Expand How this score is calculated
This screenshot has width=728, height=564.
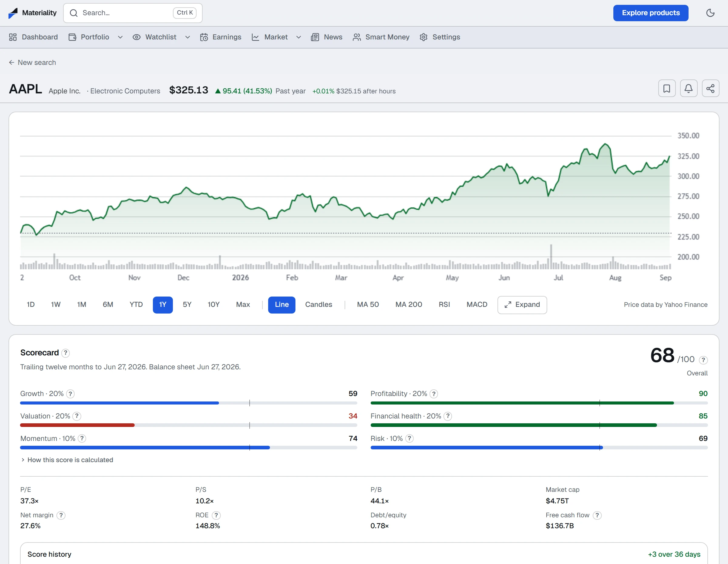pyautogui.click(x=67, y=460)
